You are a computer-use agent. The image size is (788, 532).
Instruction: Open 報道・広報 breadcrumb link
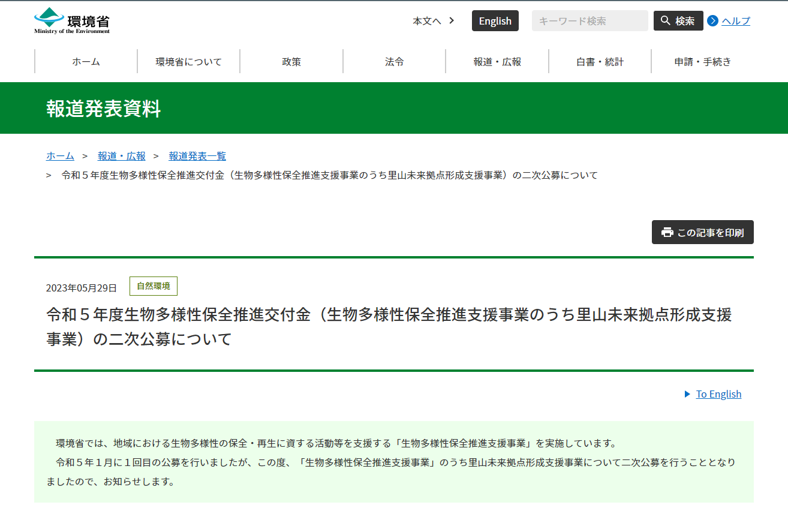coord(122,156)
